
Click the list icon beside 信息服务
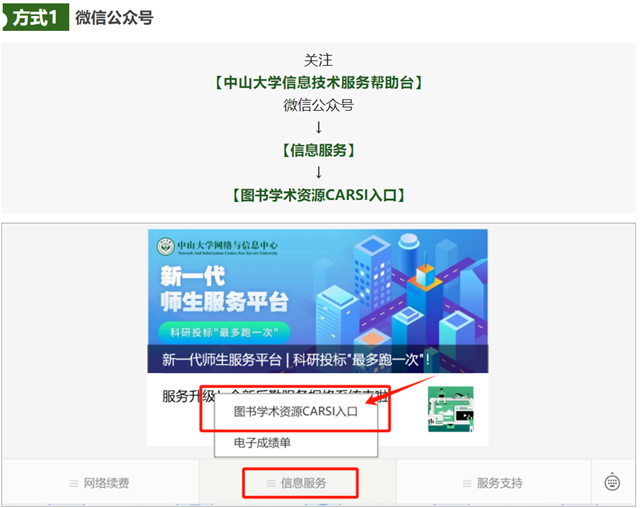pos(271,484)
